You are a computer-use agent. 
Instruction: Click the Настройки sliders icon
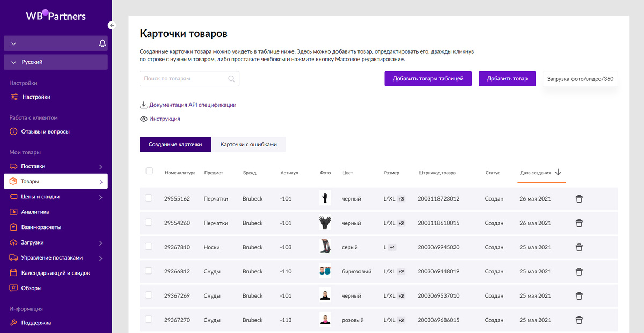click(x=14, y=97)
